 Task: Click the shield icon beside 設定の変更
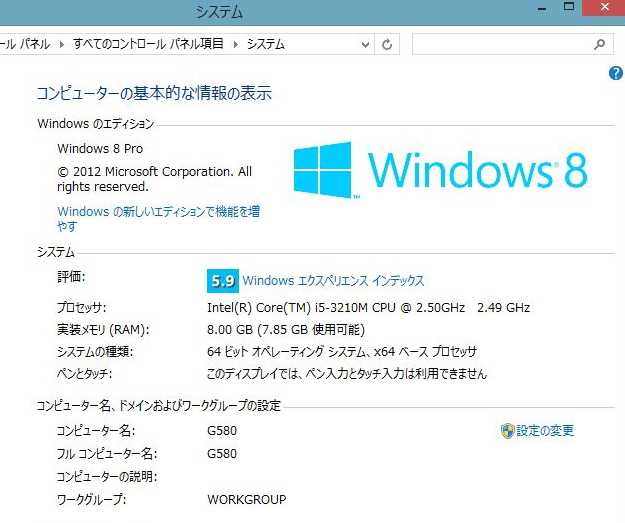507,431
